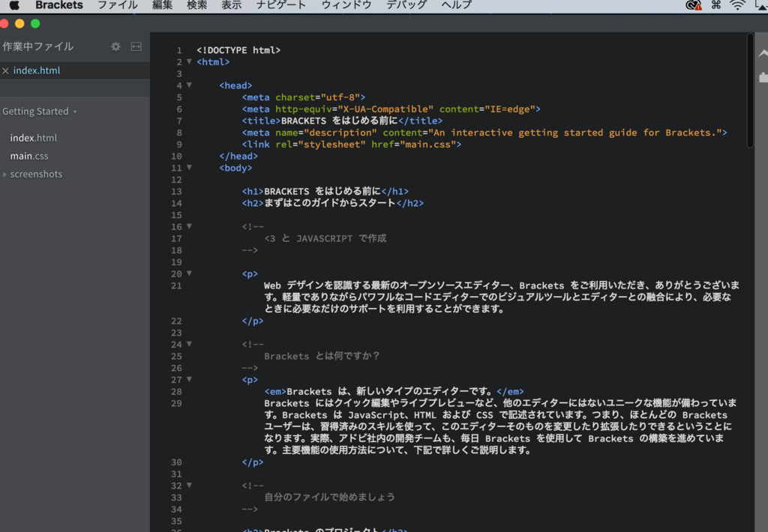
Task: Collapse the paragraph fold on line 20
Action: tap(189, 273)
